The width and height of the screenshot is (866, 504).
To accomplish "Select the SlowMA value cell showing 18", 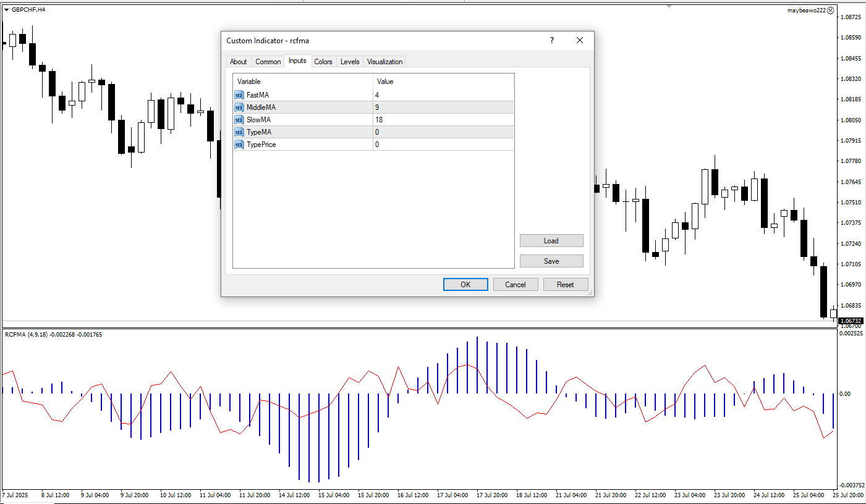I will tap(443, 120).
